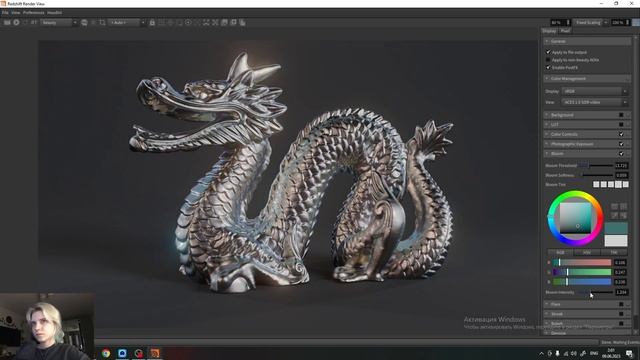This screenshot has height=360, width=640.
Task: Open the File menu
Action: tap(5, 13)
